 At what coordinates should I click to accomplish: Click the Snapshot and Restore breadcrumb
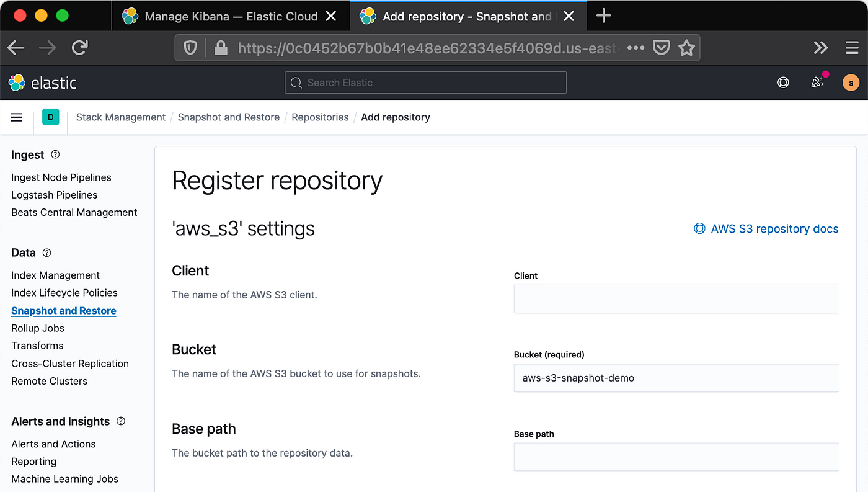point(229,117)
